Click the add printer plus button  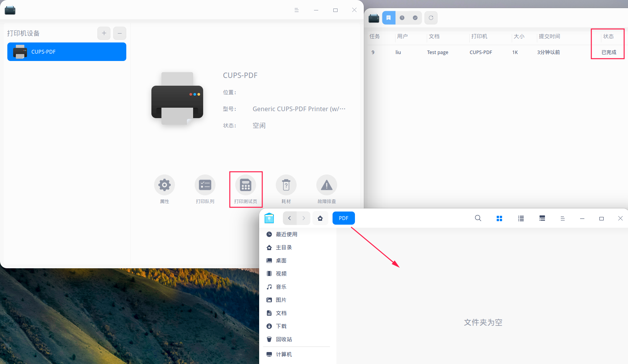[x=104, y=33]
